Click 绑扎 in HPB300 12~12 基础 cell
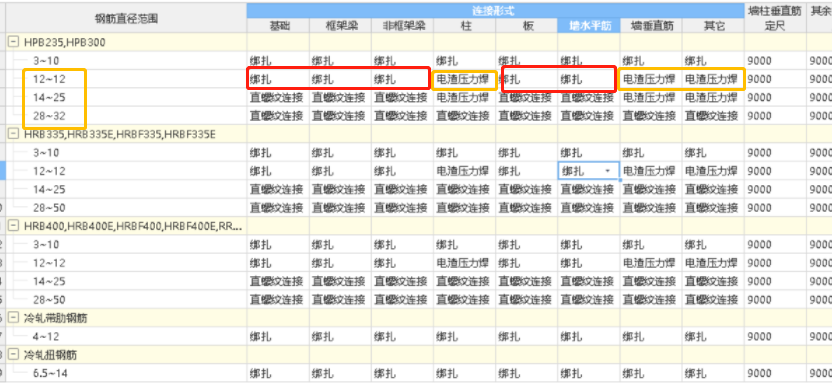The image size is (832, 387). 261,79
